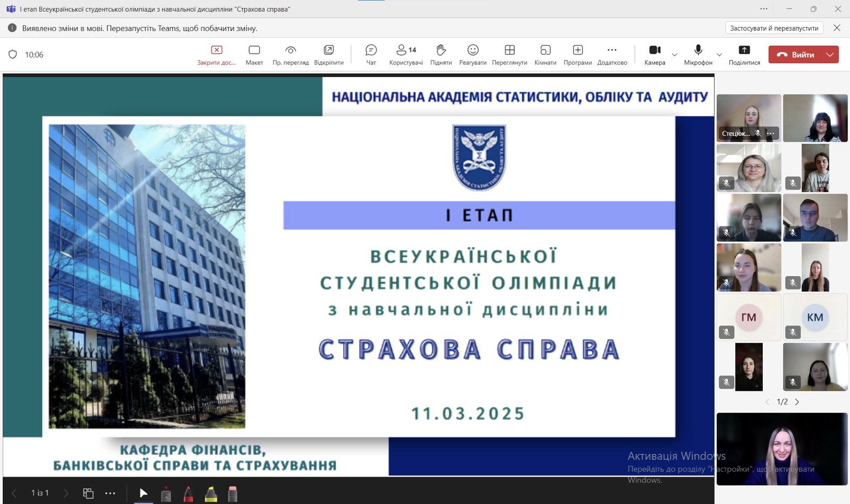This screenshot has width=850, height=504.
Task: Pick the red pen color tool
Action: [189, 494]
